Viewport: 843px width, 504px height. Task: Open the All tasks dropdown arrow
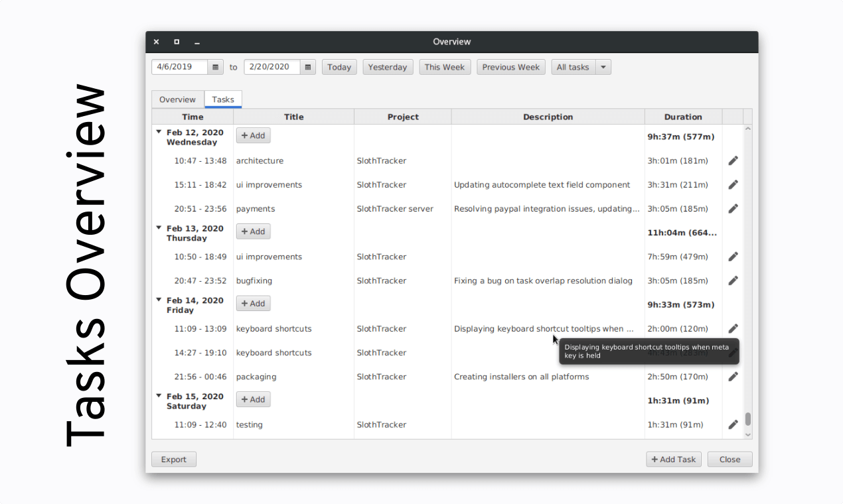click(x=603, y=67)
